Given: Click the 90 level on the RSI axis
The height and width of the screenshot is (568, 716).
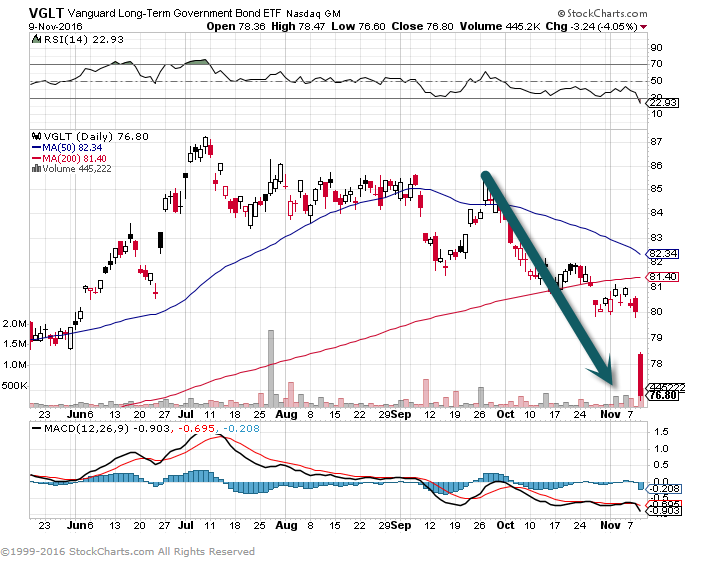Looking at the screenshot, I should 656,47.
